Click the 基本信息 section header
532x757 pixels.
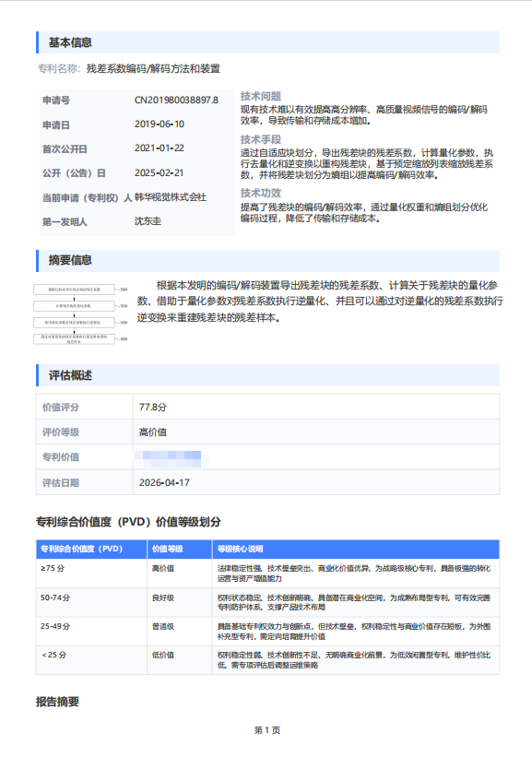tap(268, 42)
